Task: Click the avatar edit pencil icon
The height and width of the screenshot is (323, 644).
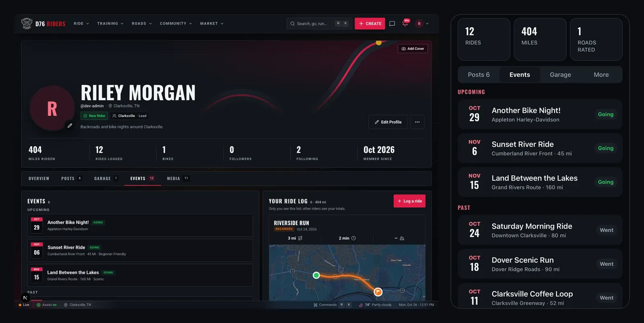Action: pos(70,125)
